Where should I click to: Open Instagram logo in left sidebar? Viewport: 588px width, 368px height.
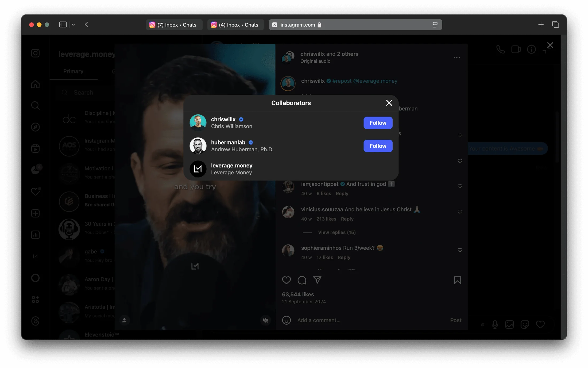[35, 53]
